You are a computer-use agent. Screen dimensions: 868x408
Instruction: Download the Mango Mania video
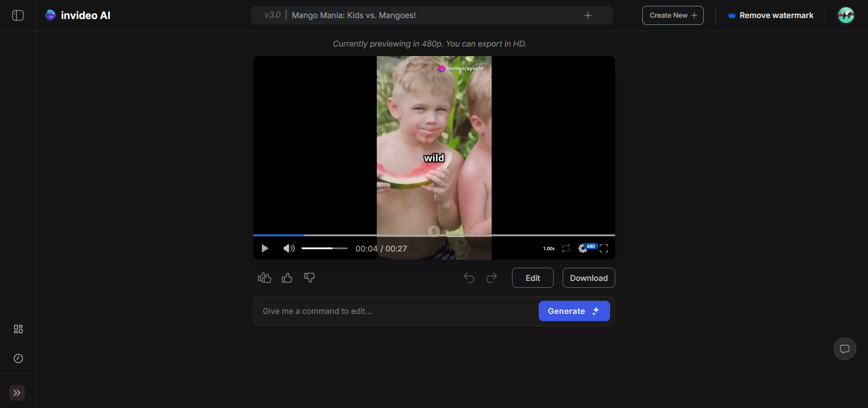point(588,278)
